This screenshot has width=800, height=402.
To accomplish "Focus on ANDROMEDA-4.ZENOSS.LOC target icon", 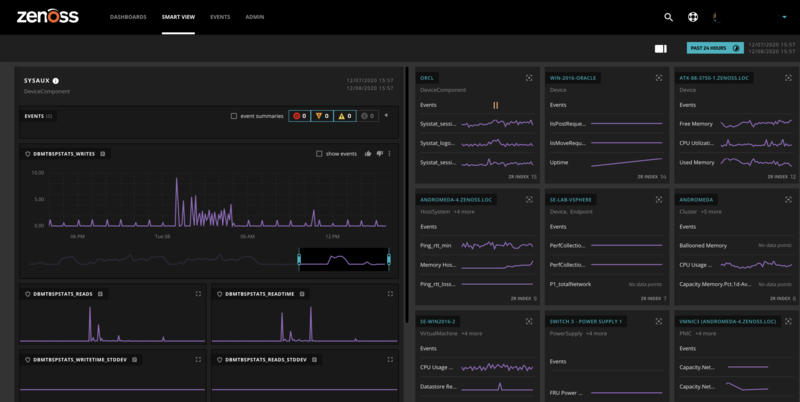I will [x=529, y=200].
